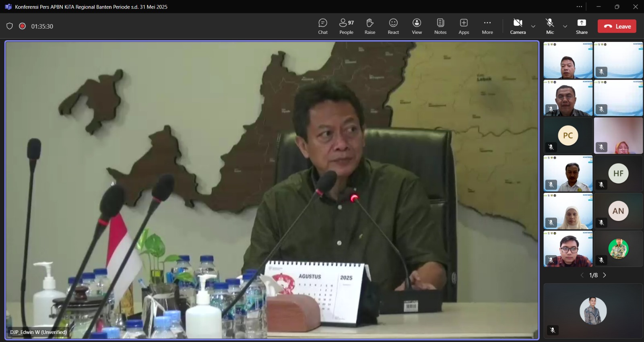Open the Apps panel
The image size is (644, 342).
(x=464, y=26)
